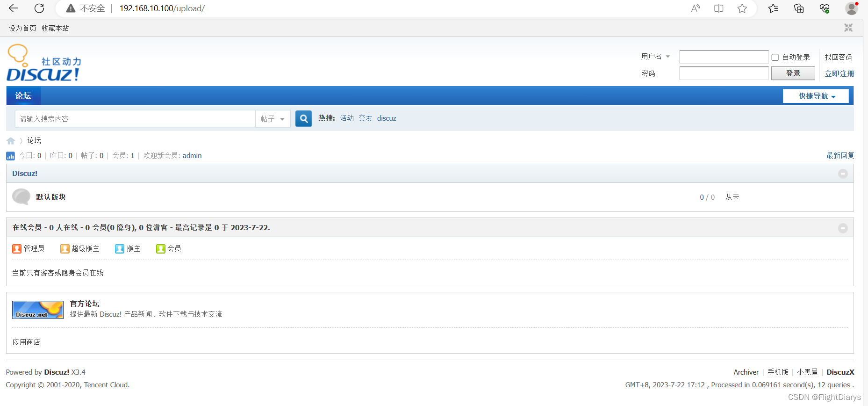Click 论坛 in the breadcrumb
The image size is (868, 406).
click(34, 140)
